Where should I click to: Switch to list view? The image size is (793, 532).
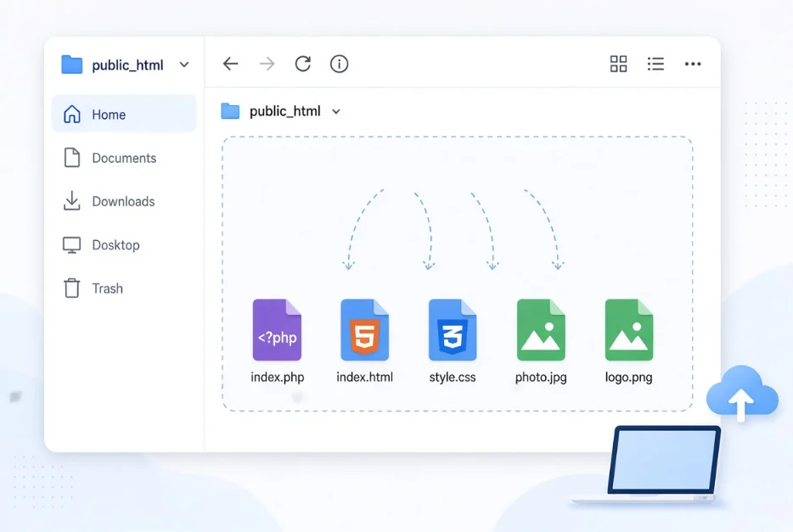pos(655,64)
